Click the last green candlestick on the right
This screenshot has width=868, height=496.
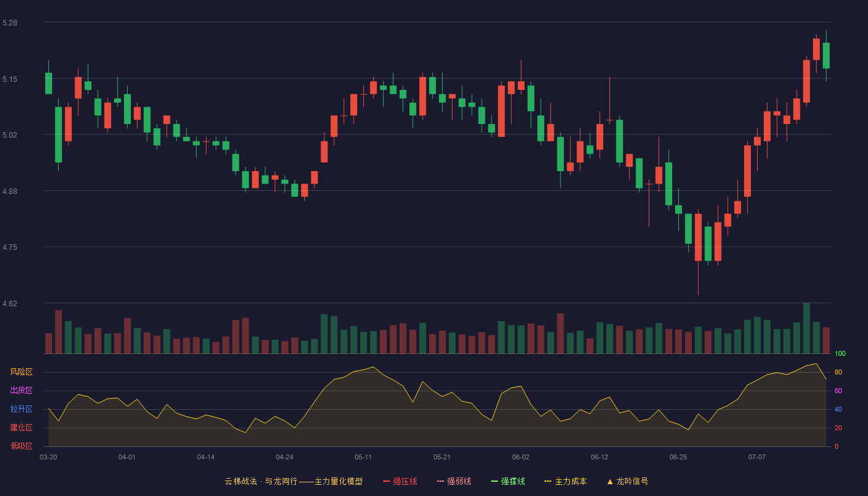[x=826, y=56]
